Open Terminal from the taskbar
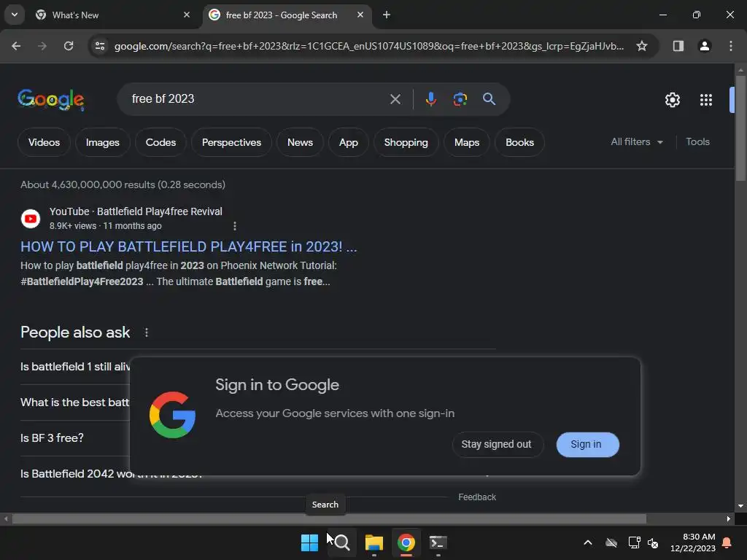 438,542
